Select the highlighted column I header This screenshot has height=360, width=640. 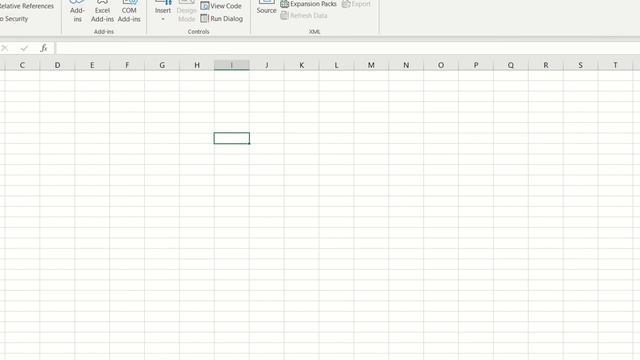click(x=231, y=65)
